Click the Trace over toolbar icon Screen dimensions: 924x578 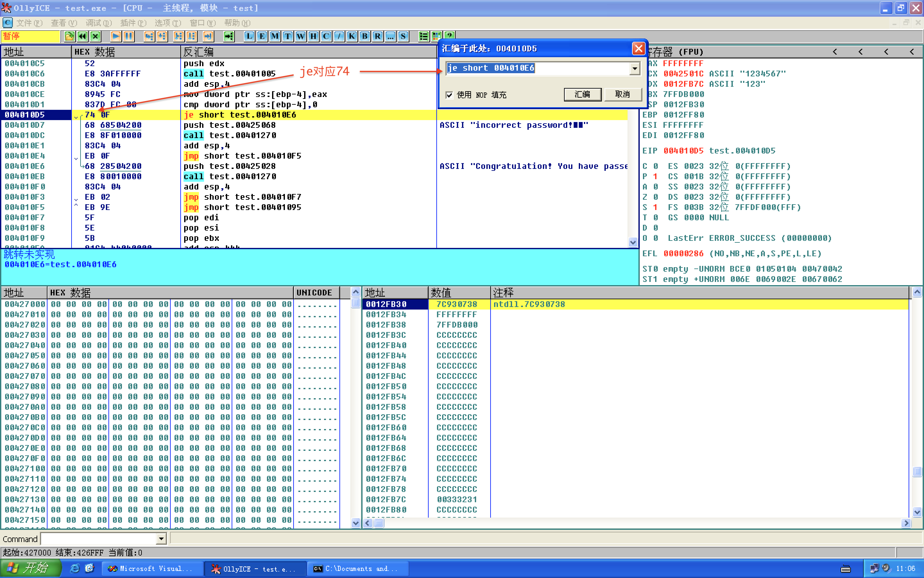(191, 36)
